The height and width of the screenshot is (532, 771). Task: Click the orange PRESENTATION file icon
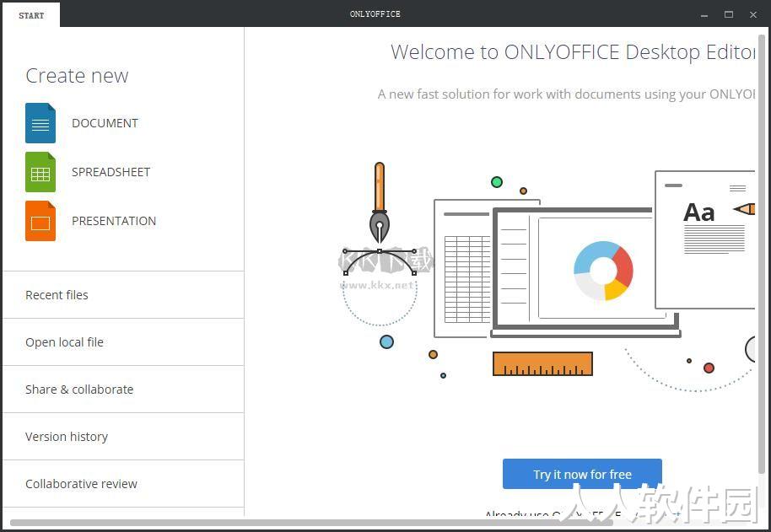pos(40,221)
